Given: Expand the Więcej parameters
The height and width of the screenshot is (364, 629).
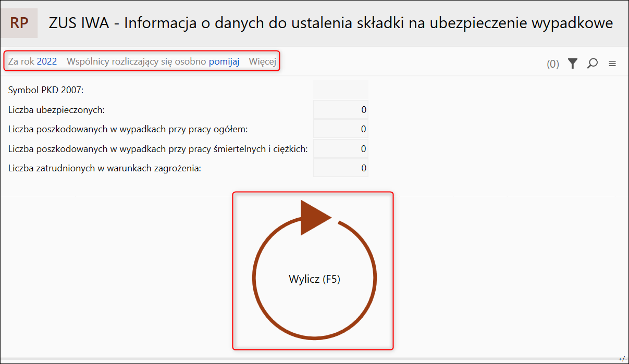Looking at the screenshot, I should click(262, 61).
